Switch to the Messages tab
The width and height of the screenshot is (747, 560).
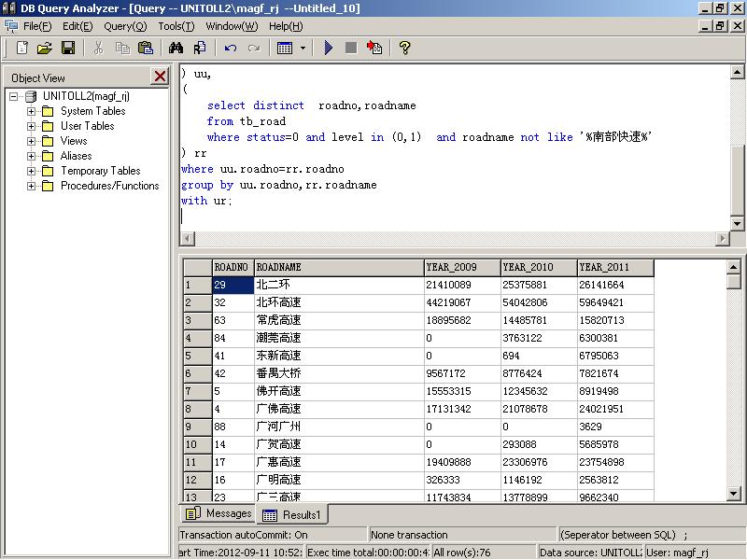[x=218, y=512]
